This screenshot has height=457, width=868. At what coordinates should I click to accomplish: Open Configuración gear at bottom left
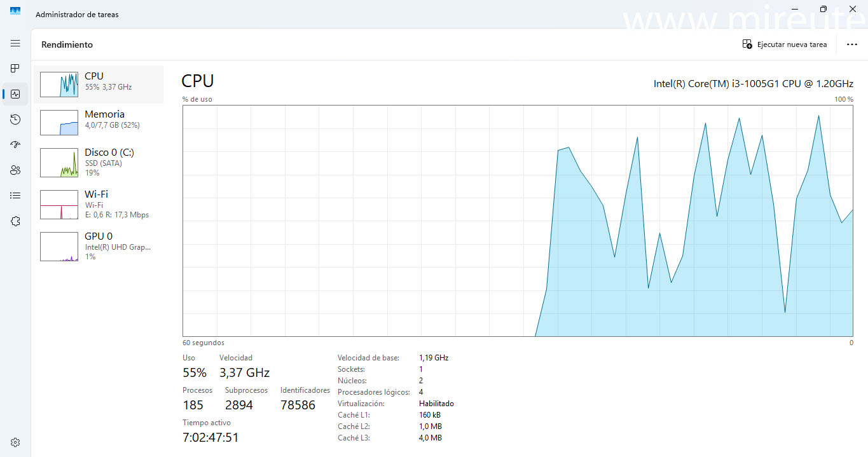point(15,442)
